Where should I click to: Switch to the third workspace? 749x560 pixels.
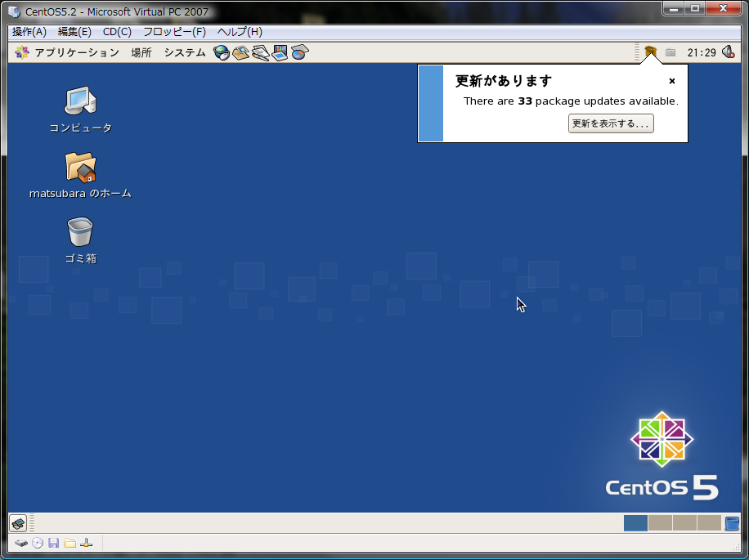pos(684,523)
